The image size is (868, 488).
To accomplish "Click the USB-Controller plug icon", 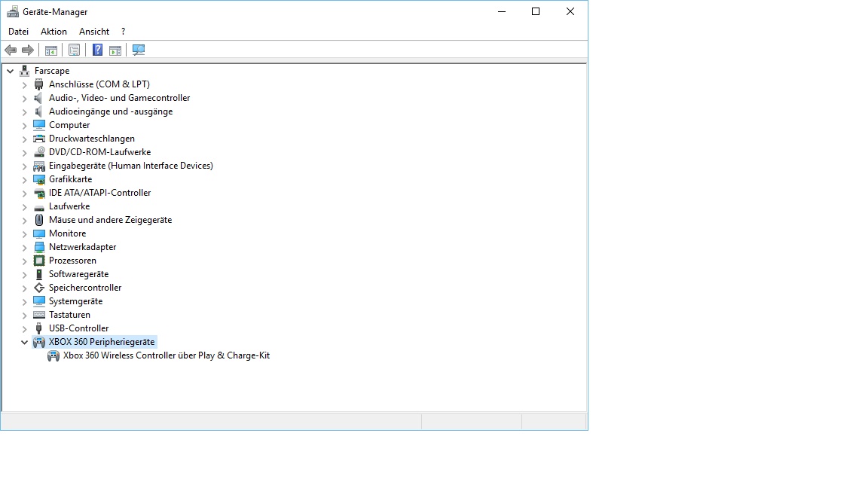I will [x=38, y=328].
